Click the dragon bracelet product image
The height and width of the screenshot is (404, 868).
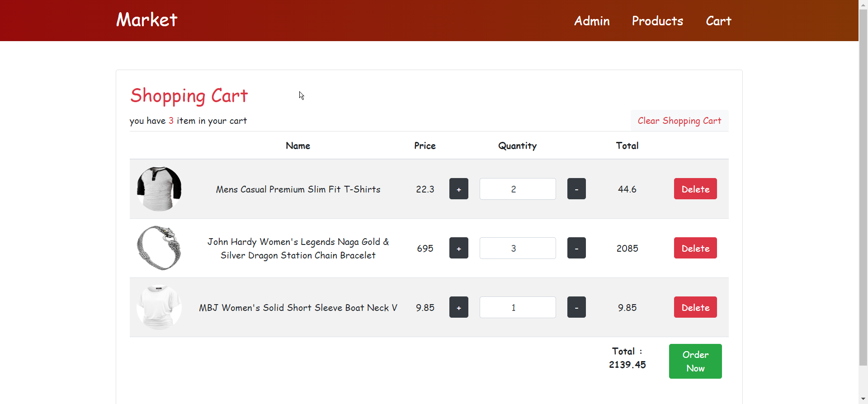click(x=159, y=248)
